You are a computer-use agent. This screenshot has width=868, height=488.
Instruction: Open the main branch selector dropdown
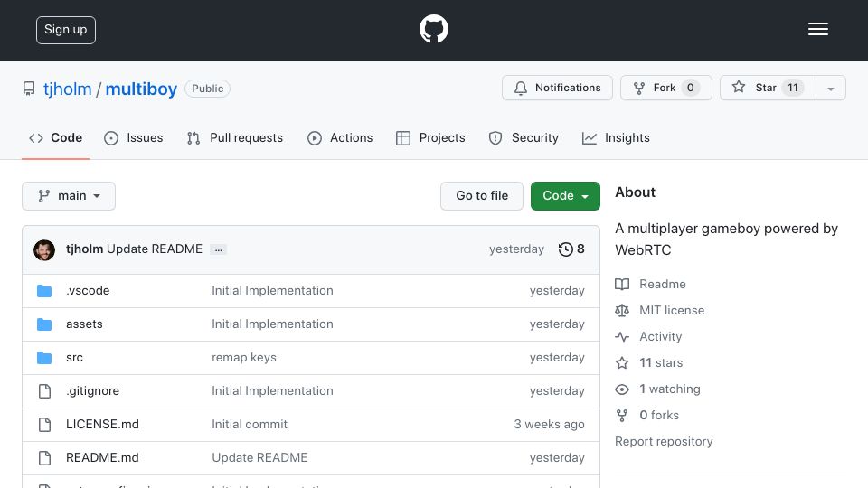(x=69, y=196)
